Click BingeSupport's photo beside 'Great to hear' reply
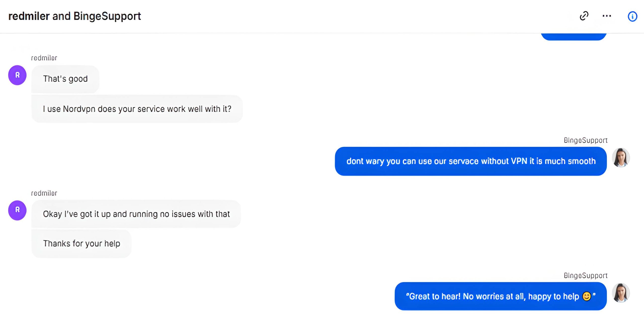Viewport: 644px width, 322px height. tap(621, 293)
